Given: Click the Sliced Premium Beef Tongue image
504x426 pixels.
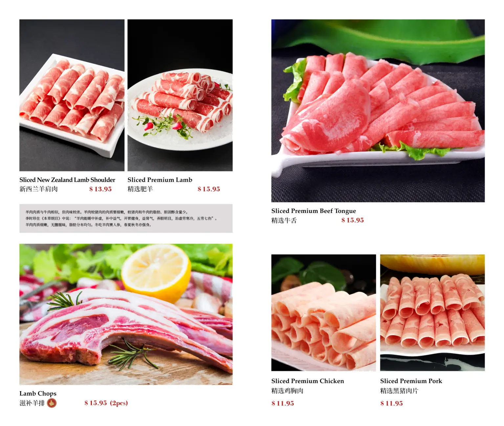Looking at the screenshot, I should tap(378, 111).
